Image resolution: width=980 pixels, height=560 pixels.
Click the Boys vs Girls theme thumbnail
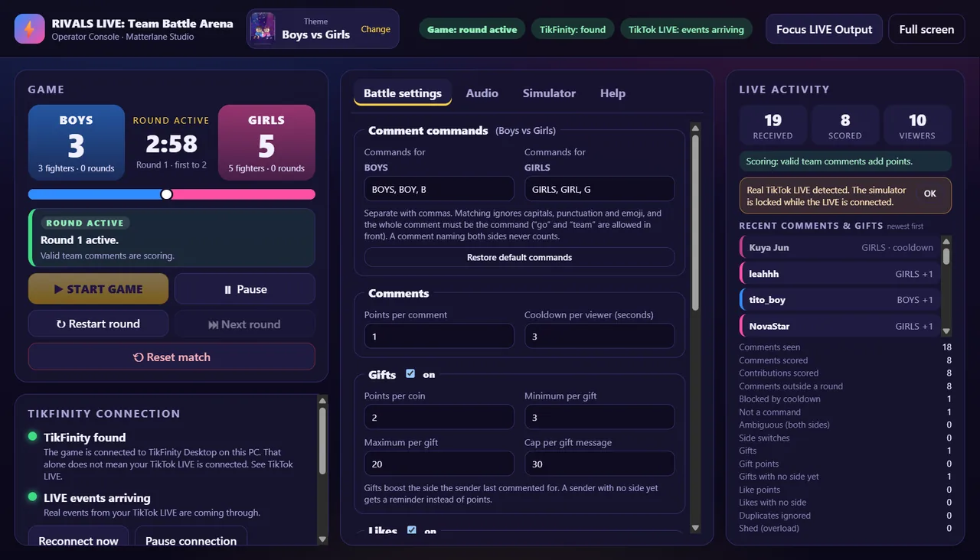[x=263, y=29]
